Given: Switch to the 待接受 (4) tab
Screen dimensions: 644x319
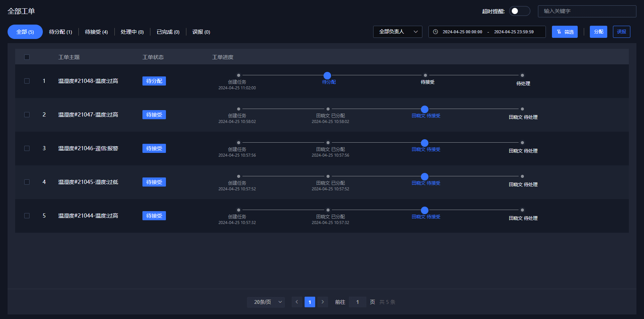Looking at the screenshot, I should click(x=96, y=32).
